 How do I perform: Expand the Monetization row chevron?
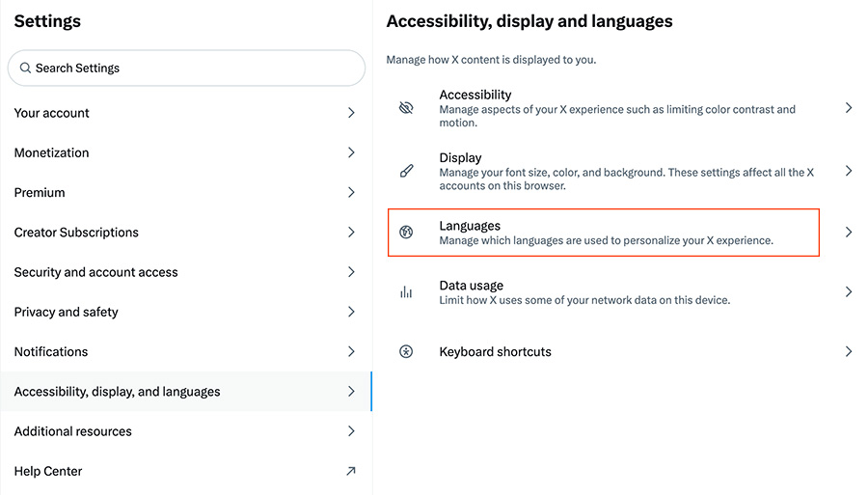pyautogui.click(x=351, y=152)
